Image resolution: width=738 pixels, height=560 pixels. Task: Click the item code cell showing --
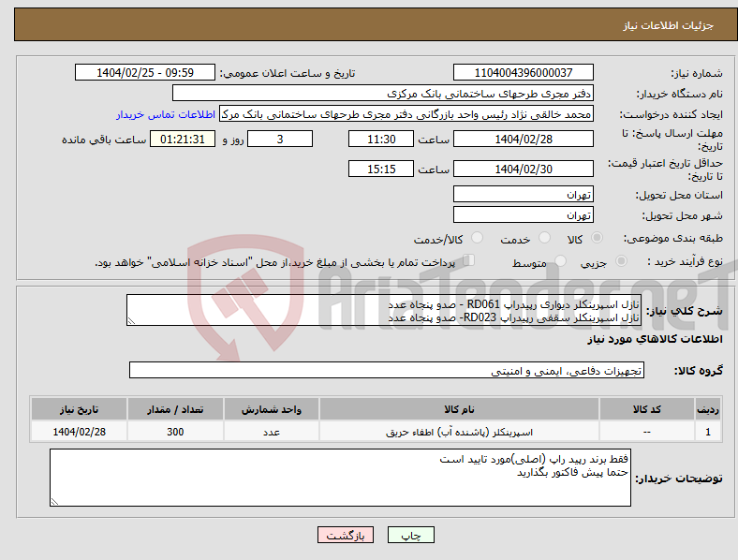pos(647,432)
